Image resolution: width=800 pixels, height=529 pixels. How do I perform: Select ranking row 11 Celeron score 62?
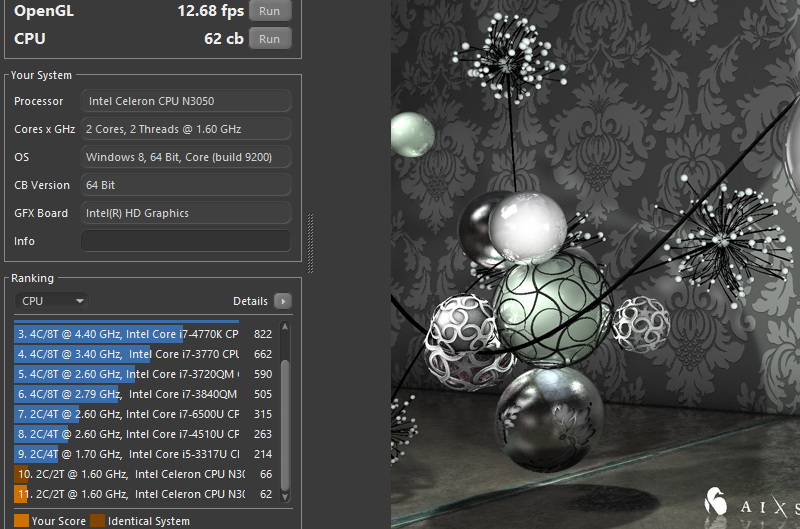(x=145, y=494)
